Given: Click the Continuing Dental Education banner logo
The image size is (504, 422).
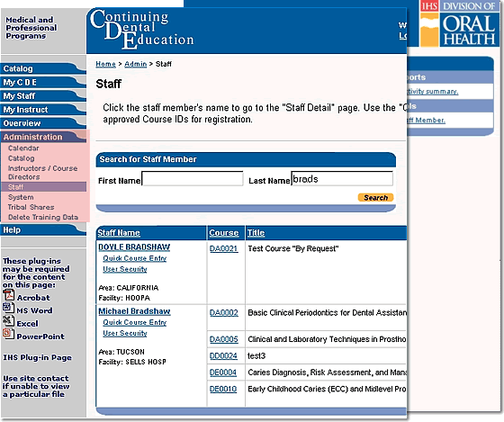Looking at the screenshot, I should tap(142, 30).
